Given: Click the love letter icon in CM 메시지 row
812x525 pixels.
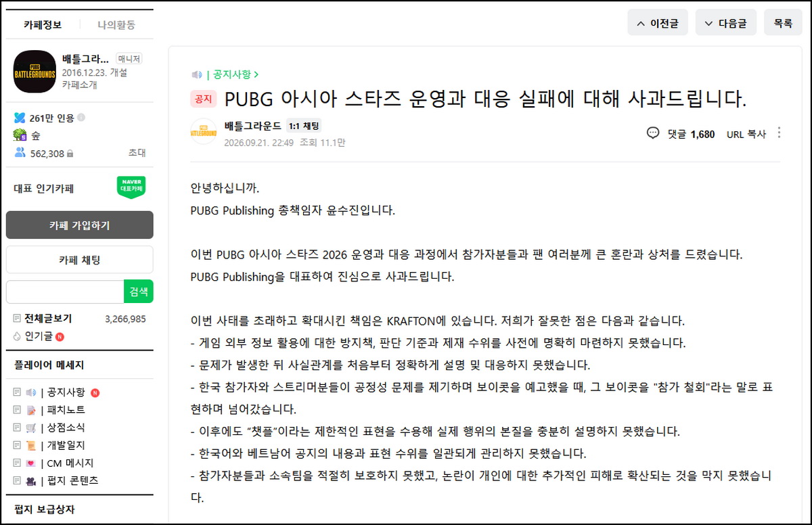Looking at the screenshot, I should point(31,463).
